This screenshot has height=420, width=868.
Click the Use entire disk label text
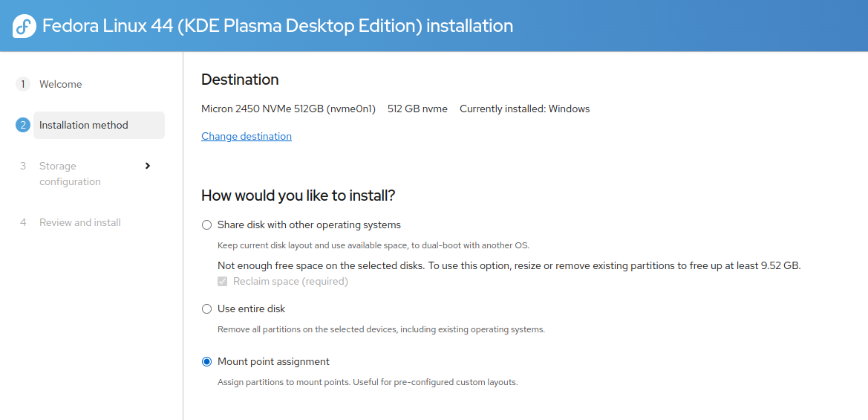click(251, 308)
